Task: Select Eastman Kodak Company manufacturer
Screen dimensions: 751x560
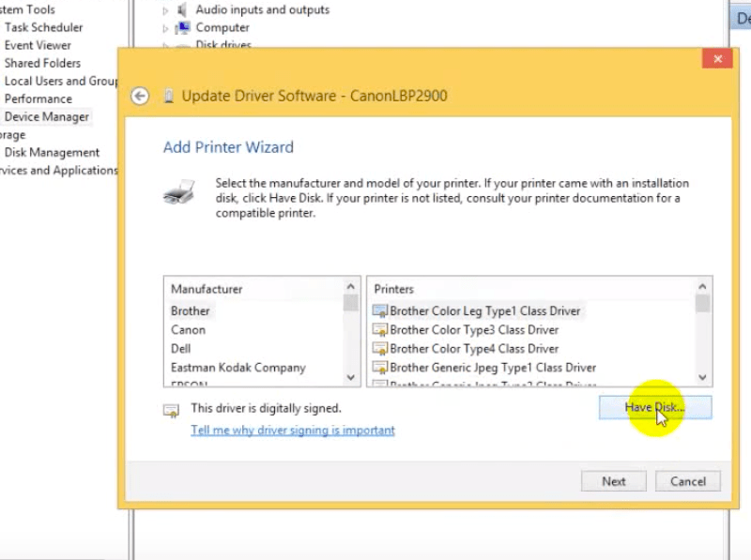Action: pyautogui.click(x=238, y=368)
